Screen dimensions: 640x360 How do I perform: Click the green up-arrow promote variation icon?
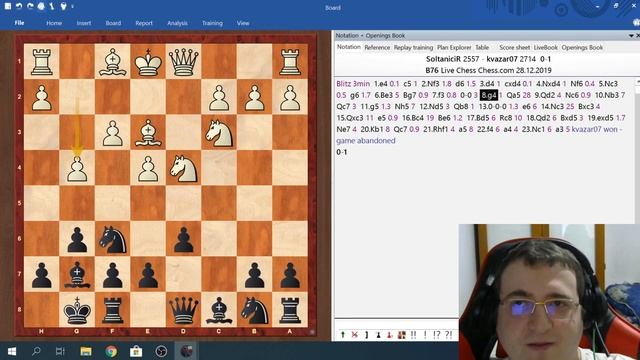[x=343, y=335]
